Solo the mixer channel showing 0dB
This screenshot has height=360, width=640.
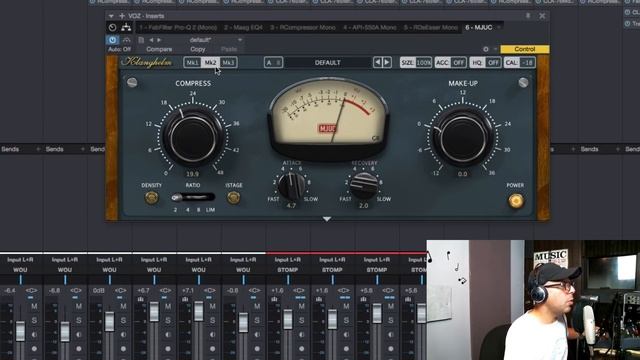pyautogui.click(x=123, y=320)
